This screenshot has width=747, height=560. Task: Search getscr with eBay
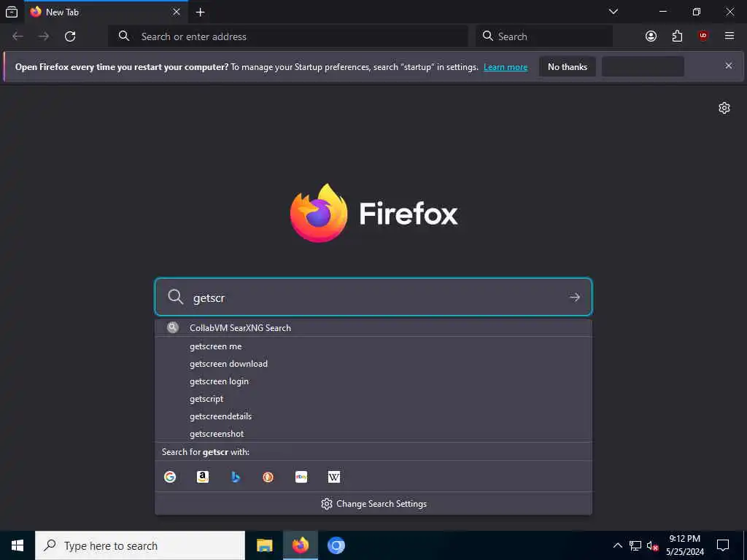point(301,477)
